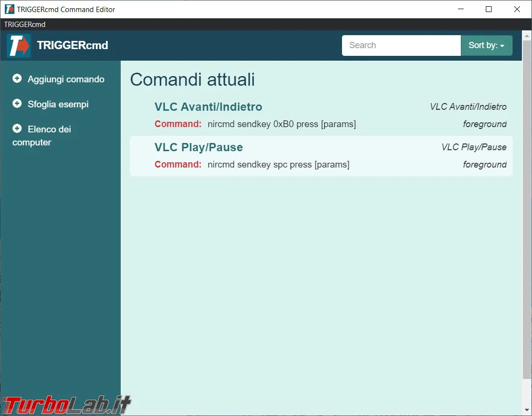Click the nircmd sendkey spc command text
This screenshot has width=532, height=416.
279,165
